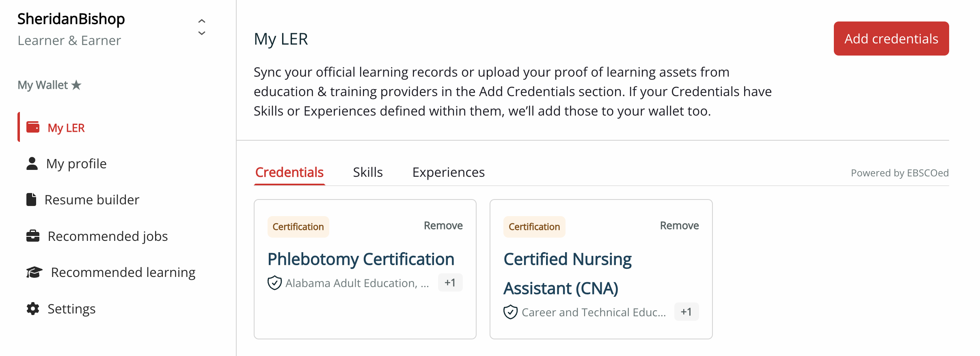980x356 pixels.
Task: Expand the SheridanBishop account switcher chevrons
Action: (x=202, y=27)
